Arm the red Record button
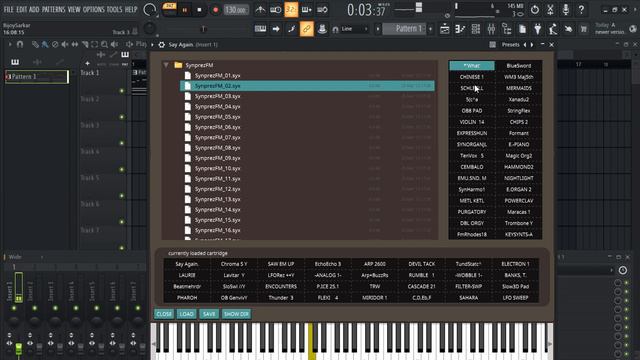Image resolution: width=640 pixels, height=360 pixels. pyautogui.click(x=215, y=10)
